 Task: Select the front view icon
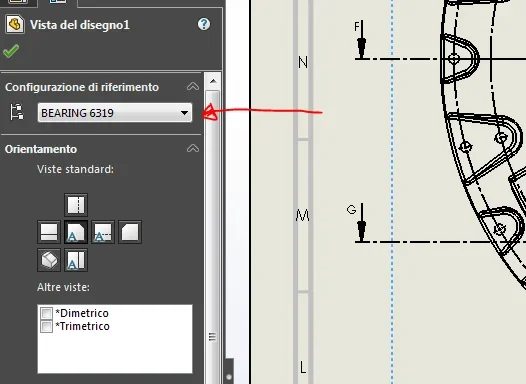76,232
